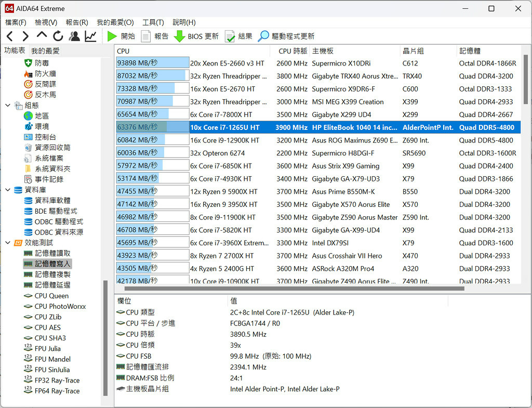Collapse the 資料庫 tree node
This screenshot has height=408, width=532.
[8, 190]
